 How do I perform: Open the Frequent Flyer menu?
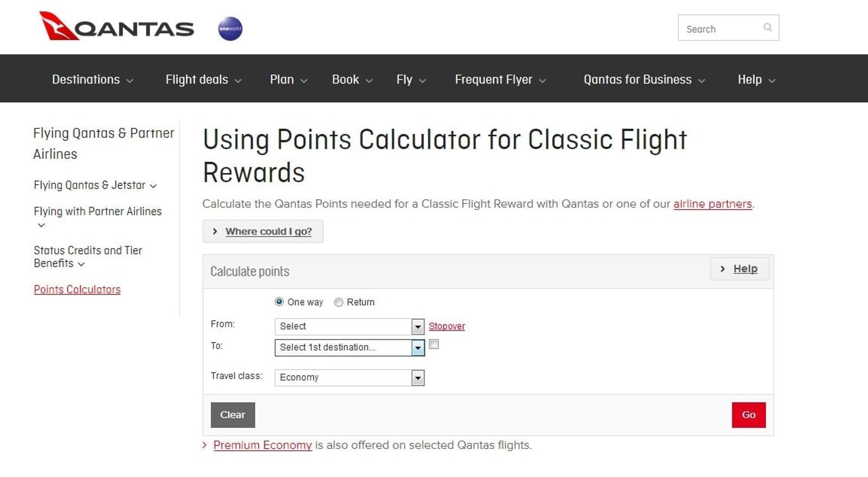point(494,79)
